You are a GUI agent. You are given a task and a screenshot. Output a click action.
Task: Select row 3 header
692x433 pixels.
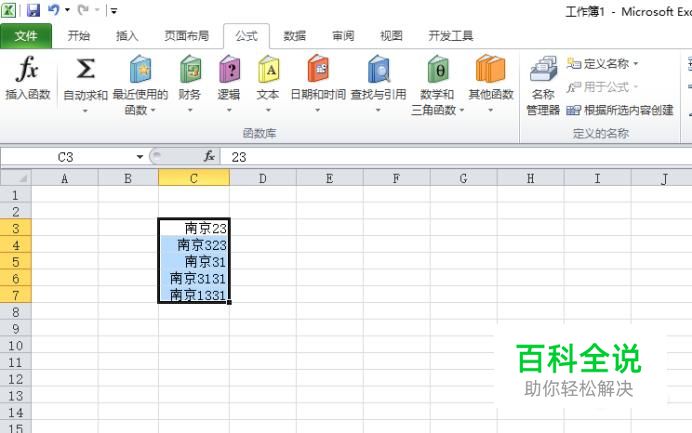[x=15, y=228]
